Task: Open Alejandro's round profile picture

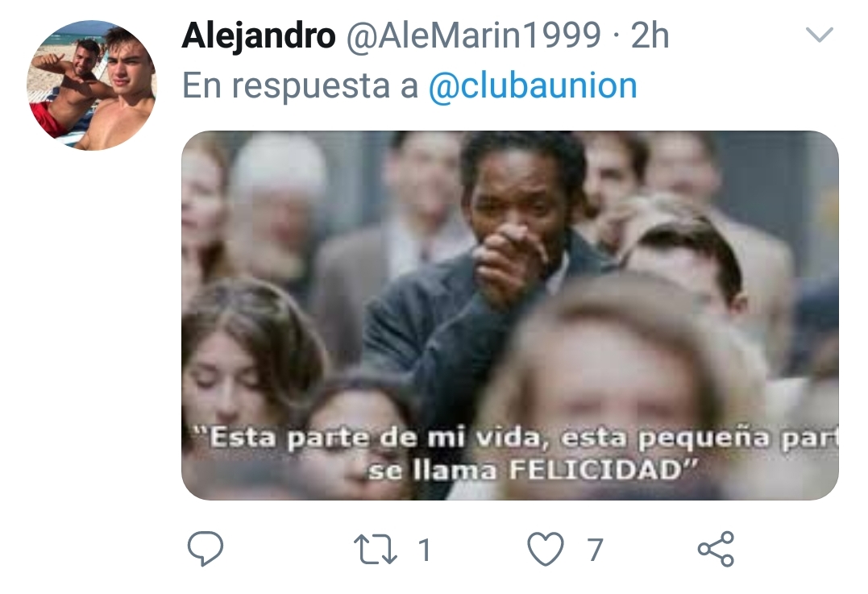Action: (92, 85)
